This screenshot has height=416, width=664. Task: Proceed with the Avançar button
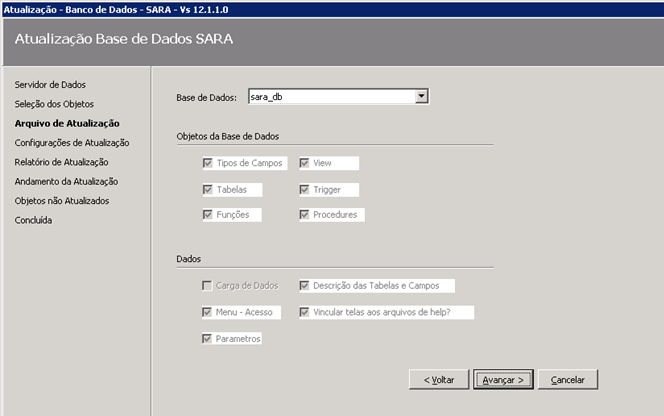tap(503, 380)
